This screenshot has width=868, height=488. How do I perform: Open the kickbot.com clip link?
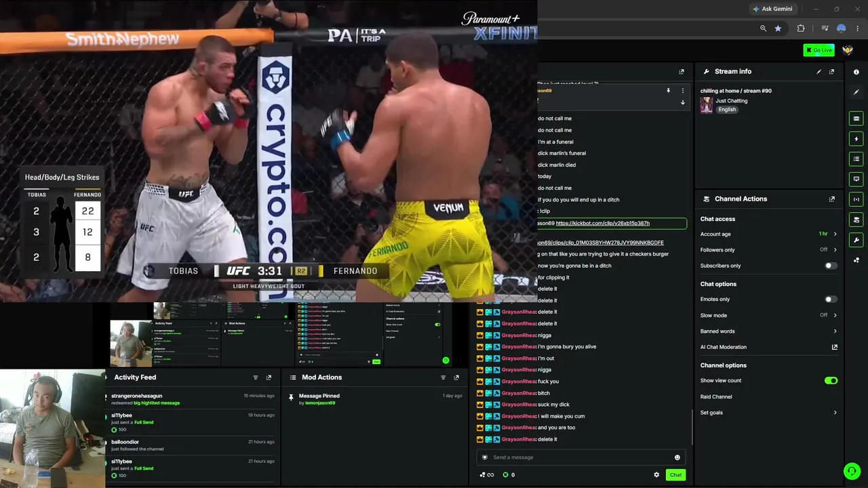[603, 223]
